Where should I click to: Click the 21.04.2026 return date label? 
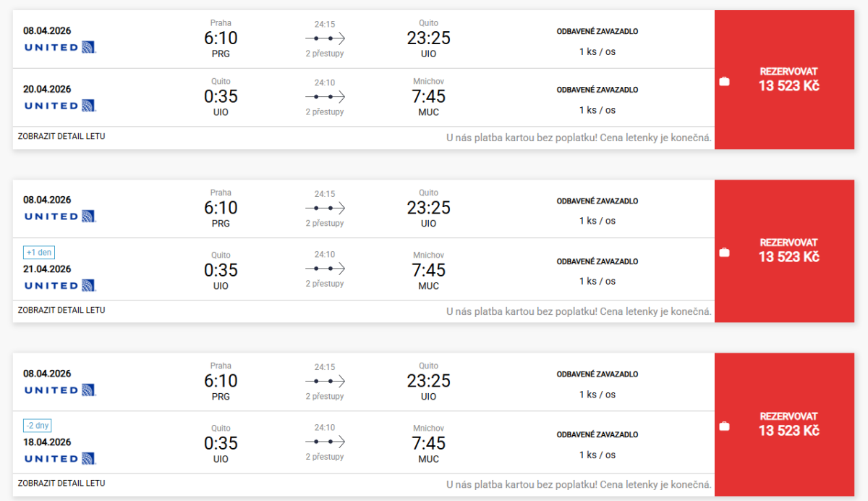tap(47, 269)
